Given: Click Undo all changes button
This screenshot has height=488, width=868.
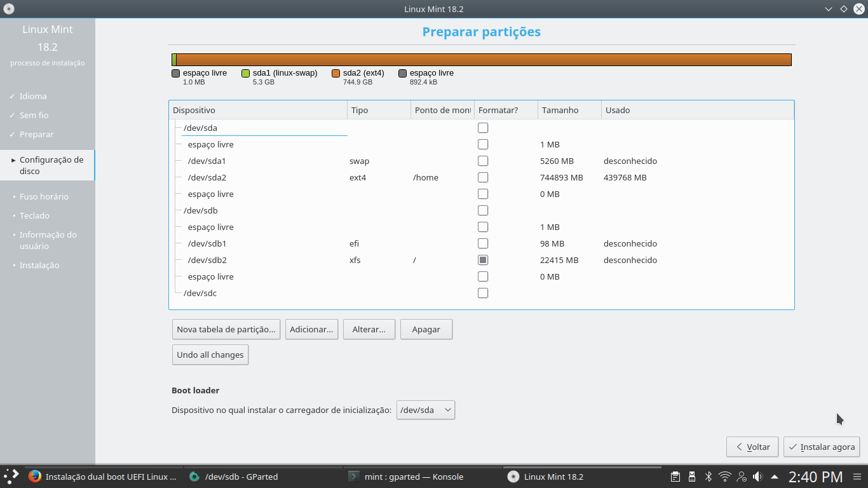Looking at the screenshot, I should 210,355.
